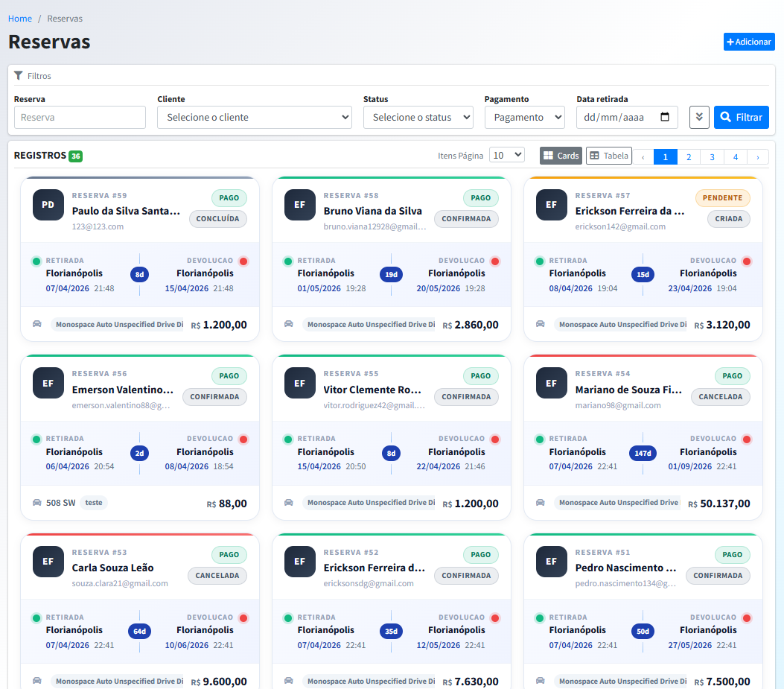The width and height of the screenshot is (784, 689).
Task: Change Itens Página dropdown value
Action: click(508, 155)
